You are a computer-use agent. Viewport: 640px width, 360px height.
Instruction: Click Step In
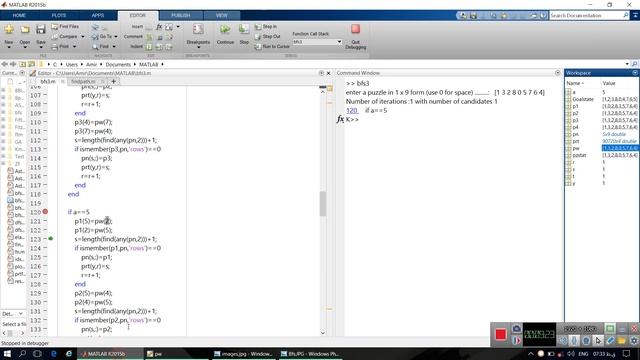pyautogui.click(x=266, y=27)
